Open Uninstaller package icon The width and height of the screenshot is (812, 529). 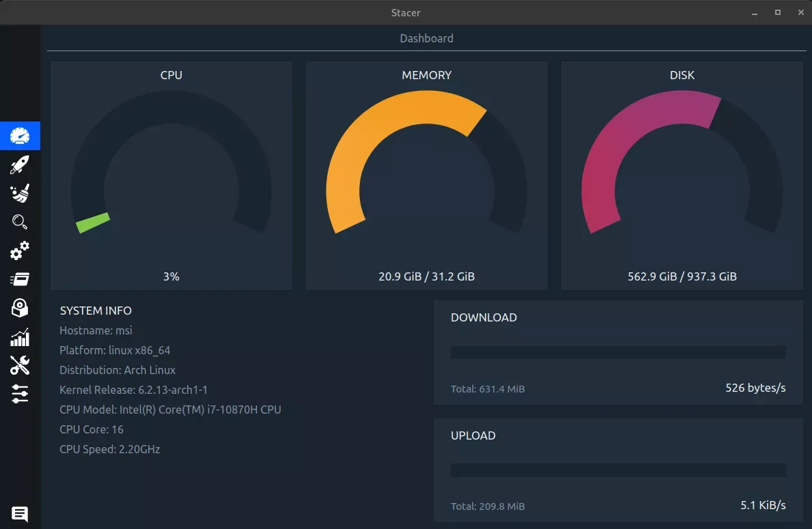[20, 308]
